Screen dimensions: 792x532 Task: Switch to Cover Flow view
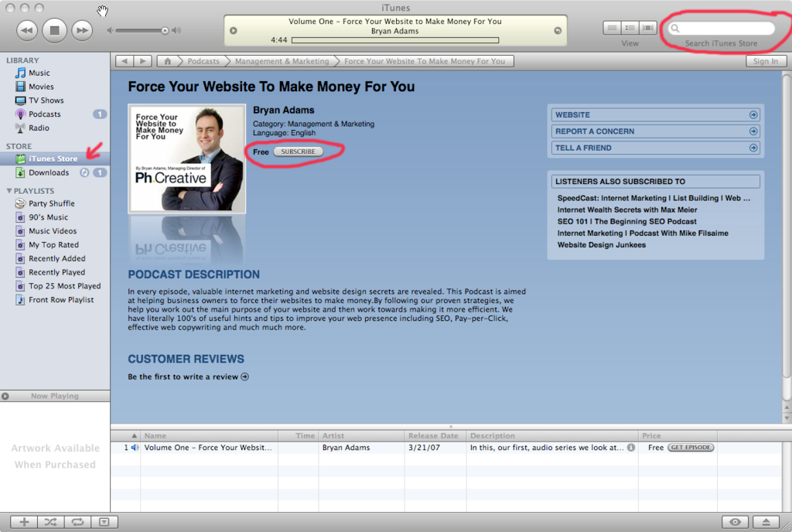(x=648, y=28)
